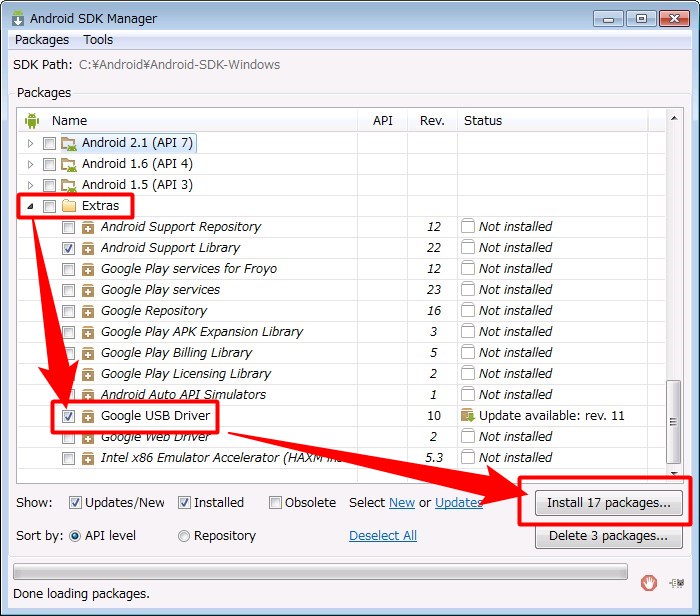Open the Packages menu
Screen dimensions: 700x616
pos(42,40)
